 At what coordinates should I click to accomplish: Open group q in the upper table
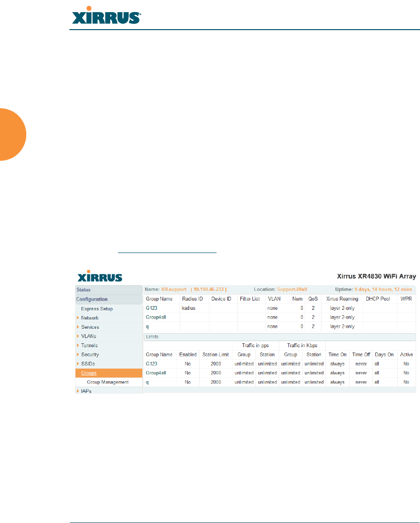click(x=147, y=326)
